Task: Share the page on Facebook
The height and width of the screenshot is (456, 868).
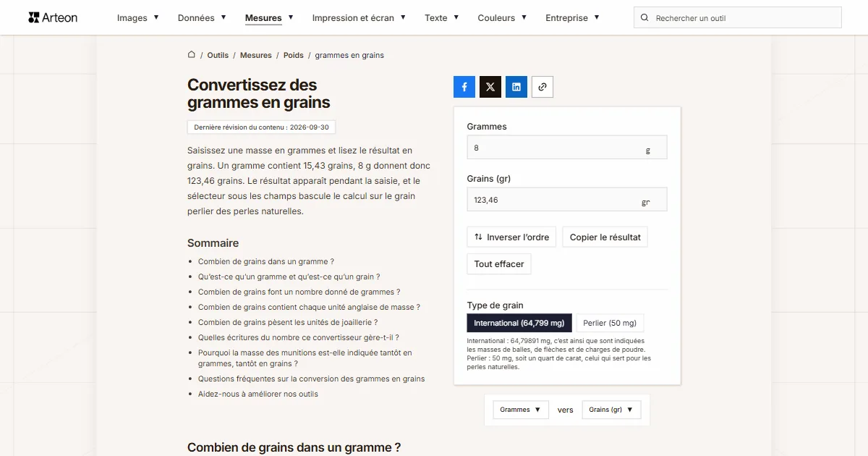Action: click(464, 87)
